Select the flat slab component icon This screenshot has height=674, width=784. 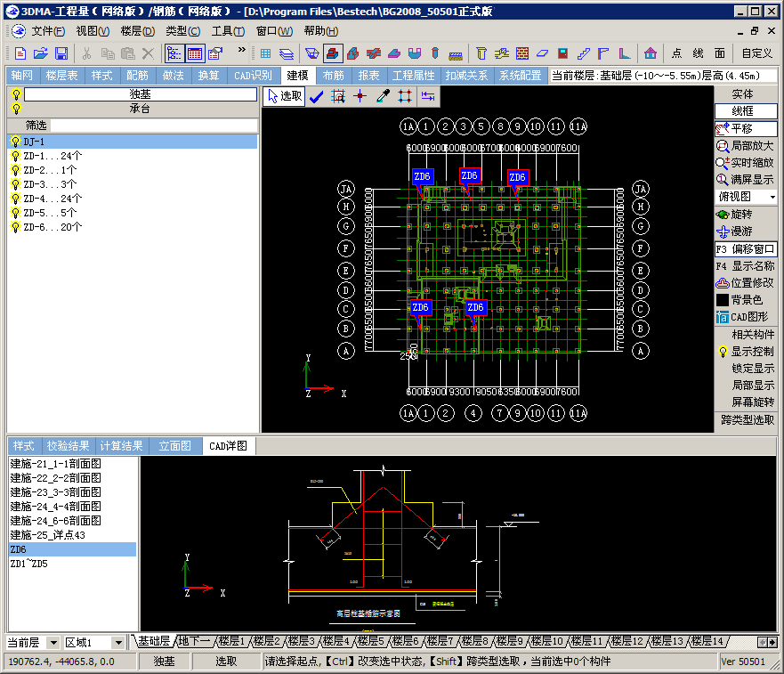click(543, 53)
